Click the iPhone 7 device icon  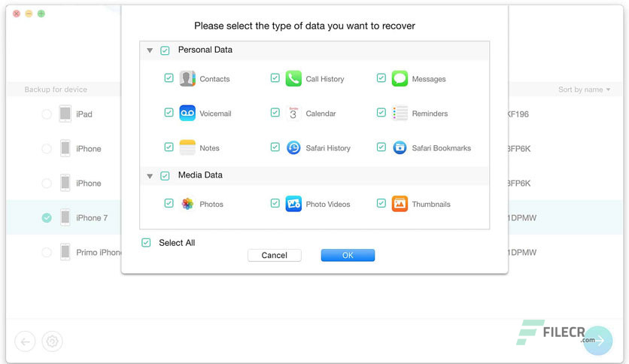[65, 217]
